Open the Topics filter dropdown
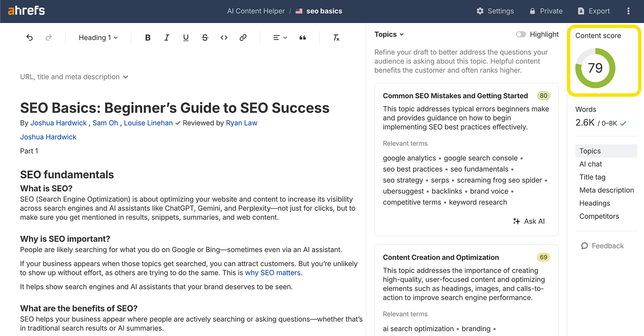This screenshot has width=644, height=336. click(x=389, y=34)
